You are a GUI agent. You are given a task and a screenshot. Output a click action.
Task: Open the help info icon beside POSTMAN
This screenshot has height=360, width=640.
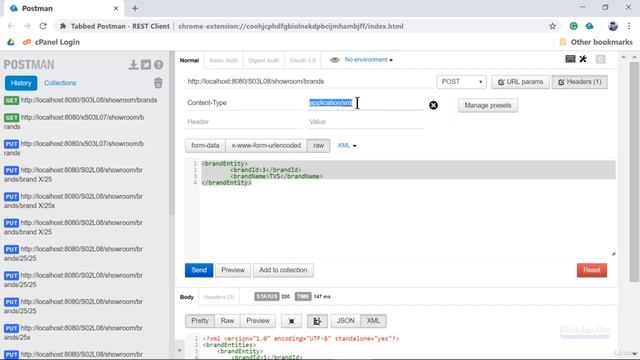pyautogui.click(x=158, y=64)
